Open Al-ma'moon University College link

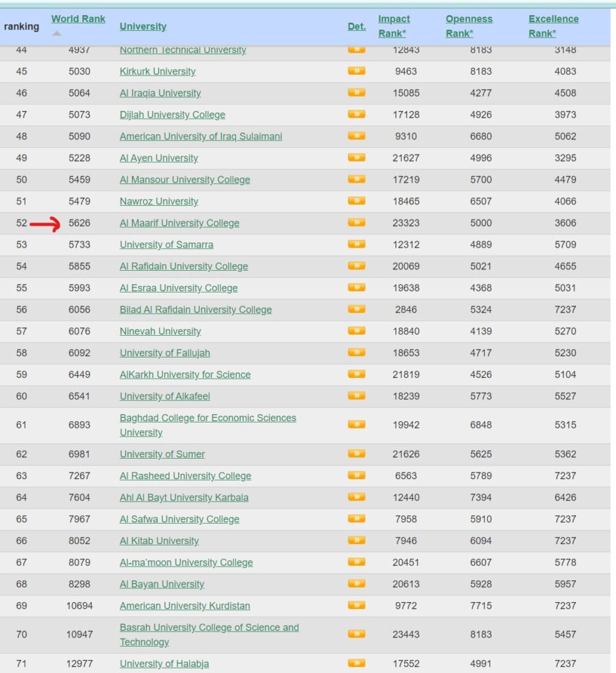pyautogui.click(x=186, y=563)
